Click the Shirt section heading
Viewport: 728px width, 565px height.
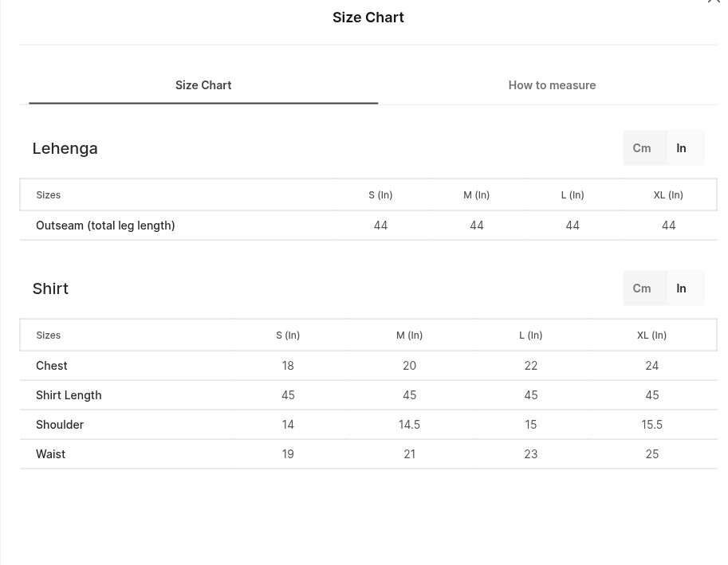coord(50,288)
